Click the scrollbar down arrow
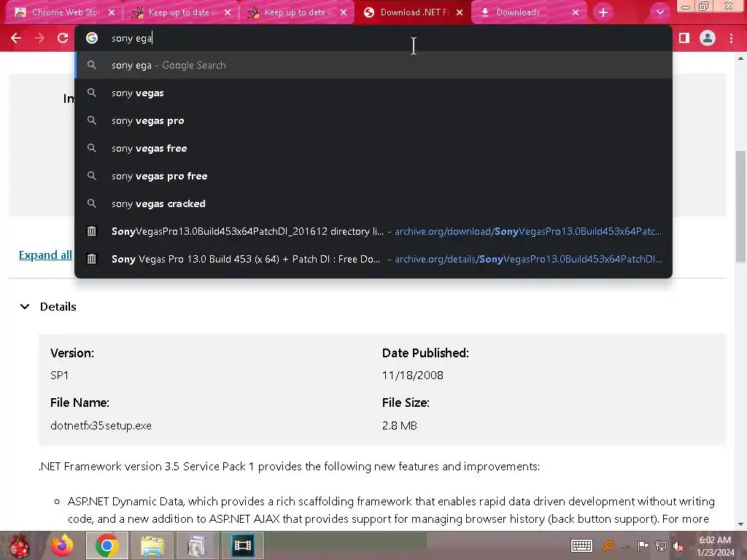This screenshot has height=560, width=747. pyautogui.click(x=741, y=524)
